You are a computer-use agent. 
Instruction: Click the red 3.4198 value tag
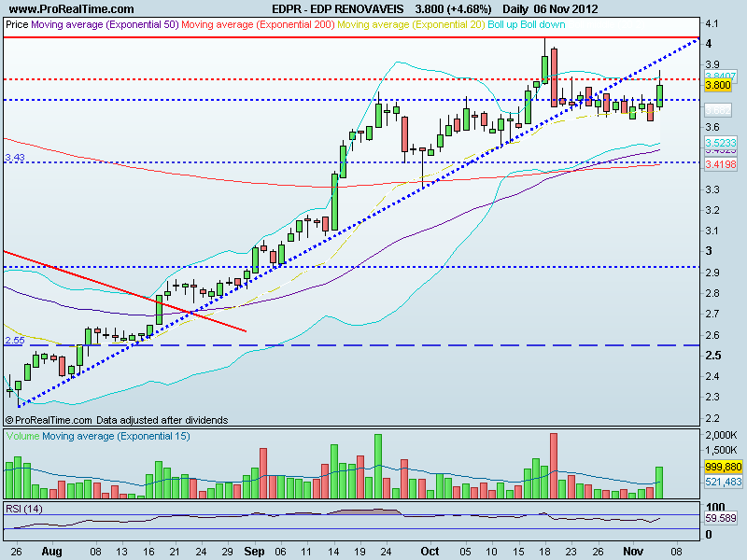tap(720, 164)
